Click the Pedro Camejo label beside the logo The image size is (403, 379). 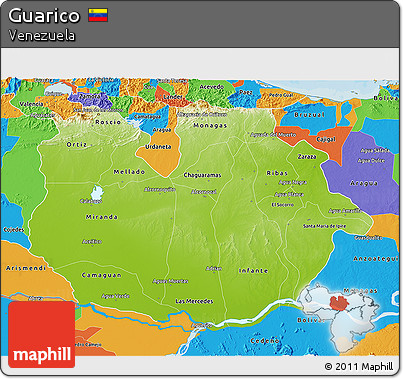(88, 344)
